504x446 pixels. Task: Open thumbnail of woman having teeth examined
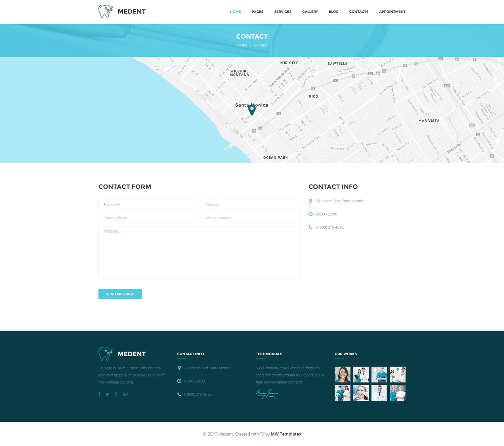tap(361, 393)
